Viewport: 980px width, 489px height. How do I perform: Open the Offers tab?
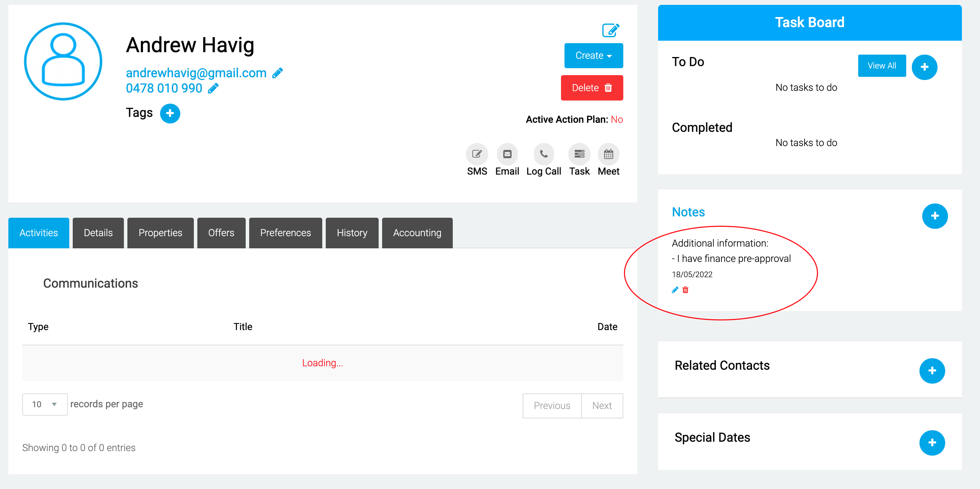point(221,233)
